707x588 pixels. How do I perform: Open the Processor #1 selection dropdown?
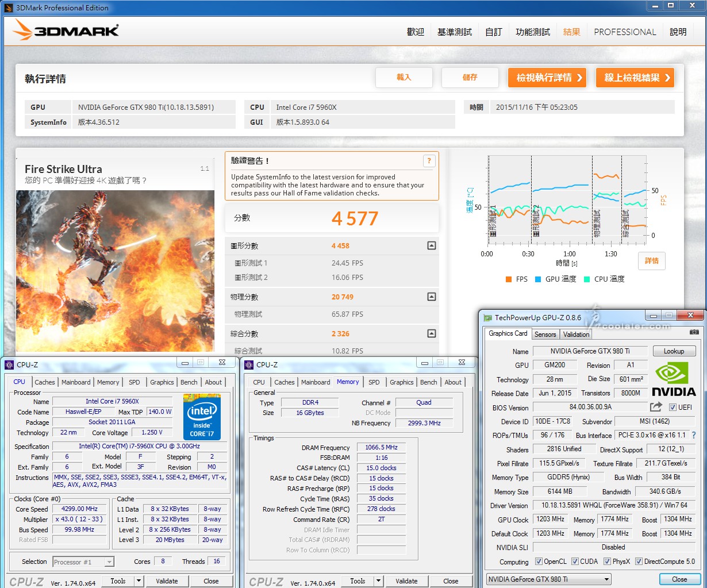(83, 562)
